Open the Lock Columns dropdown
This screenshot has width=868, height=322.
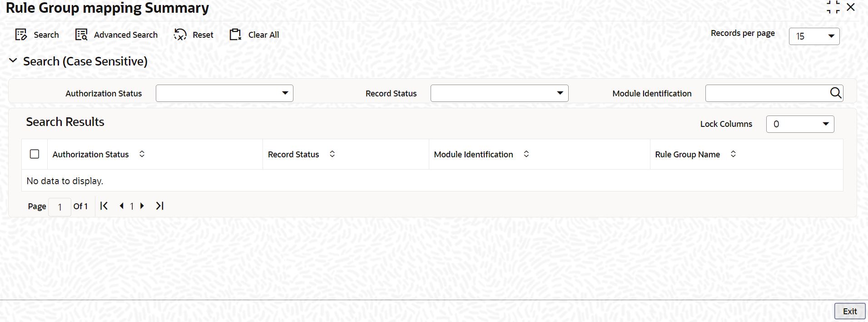(825, 124)
